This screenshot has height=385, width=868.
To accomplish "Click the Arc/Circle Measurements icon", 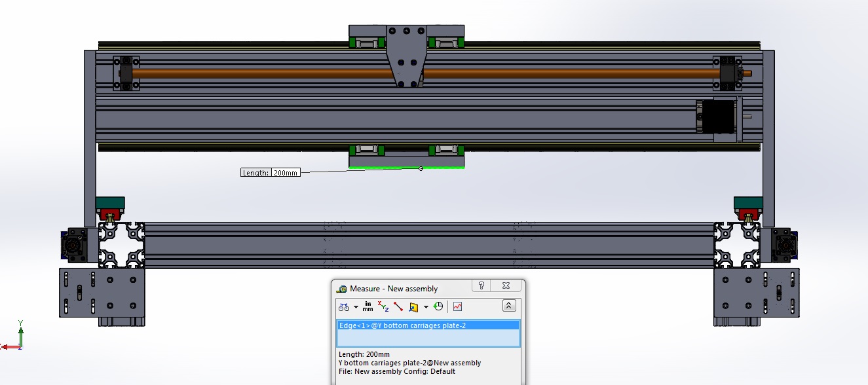I will tap(343, 306).
